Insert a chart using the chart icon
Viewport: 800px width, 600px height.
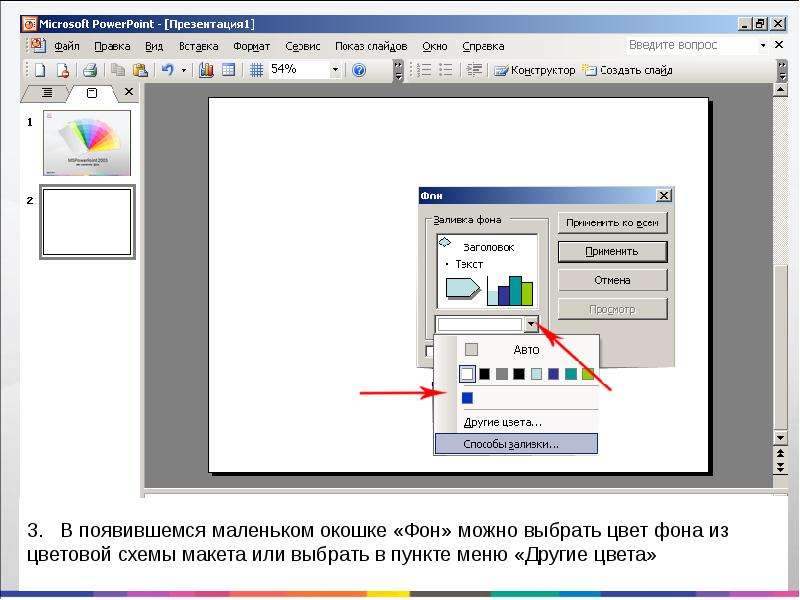tap(206, 70)
